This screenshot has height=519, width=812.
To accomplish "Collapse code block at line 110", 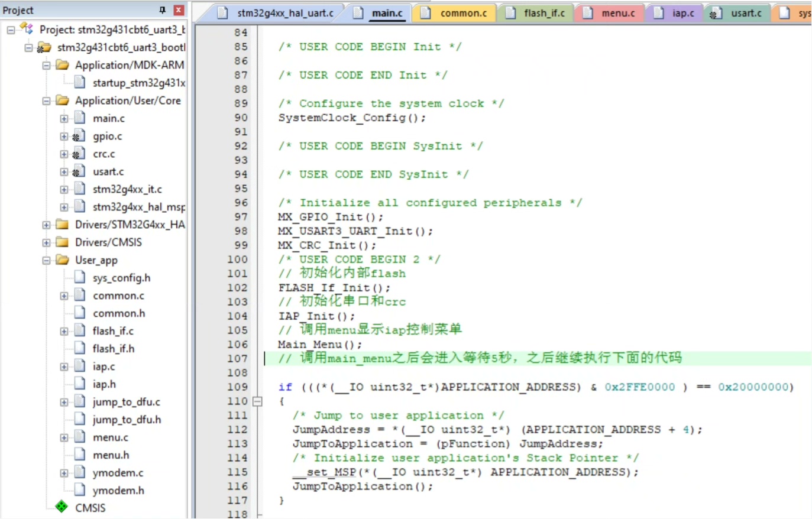I will (x=257, y=401).
